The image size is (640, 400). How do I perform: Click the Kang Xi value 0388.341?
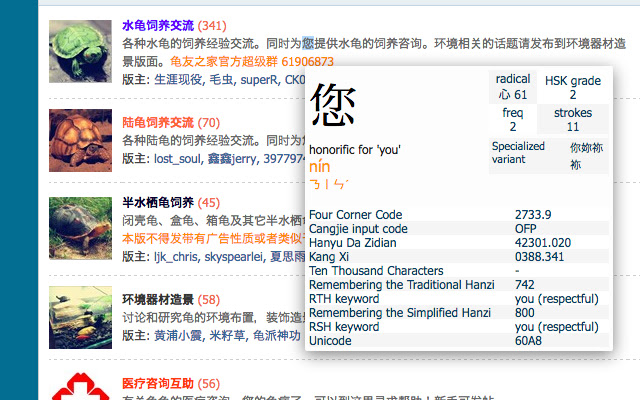click(539, 257)
